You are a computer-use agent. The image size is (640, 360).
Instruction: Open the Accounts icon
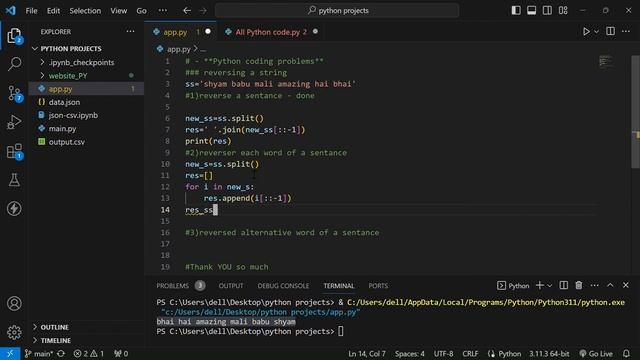click(14, 304)
